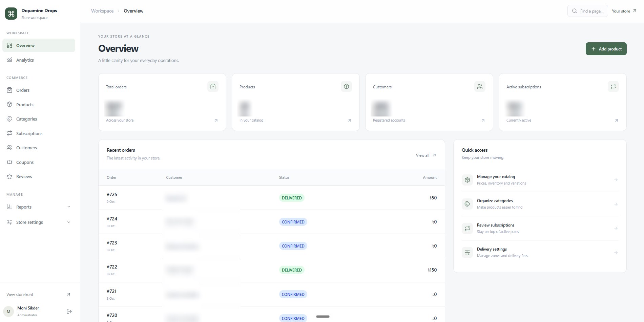This screenshot has height=322, width=644.
Task: Click the box icon on Products card
Action: (x=346, y=87)
